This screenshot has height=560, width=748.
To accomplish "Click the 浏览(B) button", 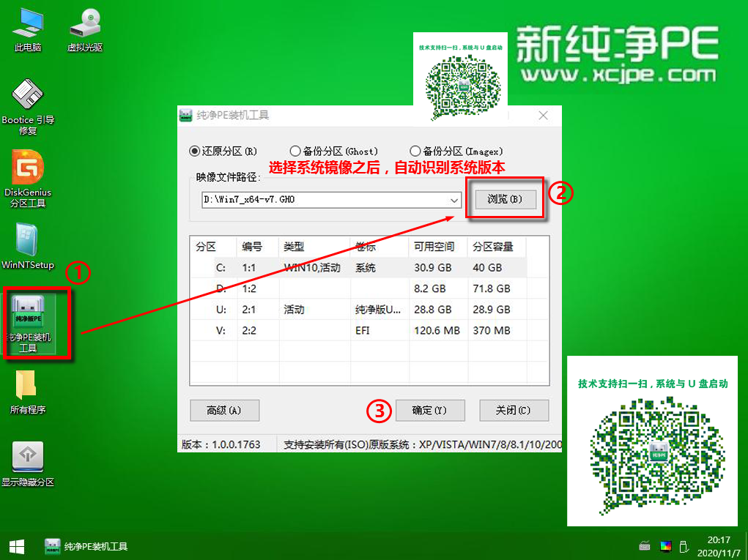I will [x=505, y=199].
